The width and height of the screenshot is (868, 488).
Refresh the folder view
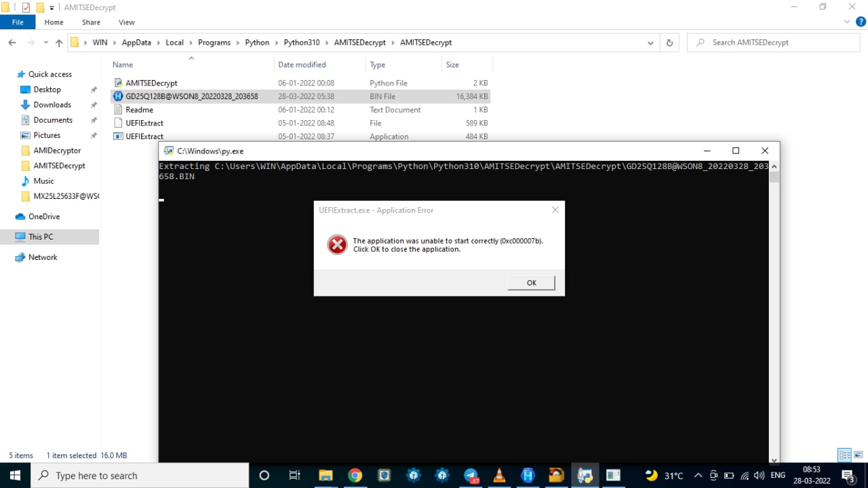coord(669,42)
